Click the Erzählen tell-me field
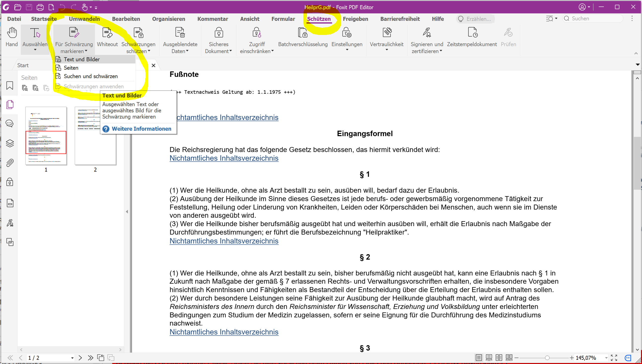 [x=476, y=19]
